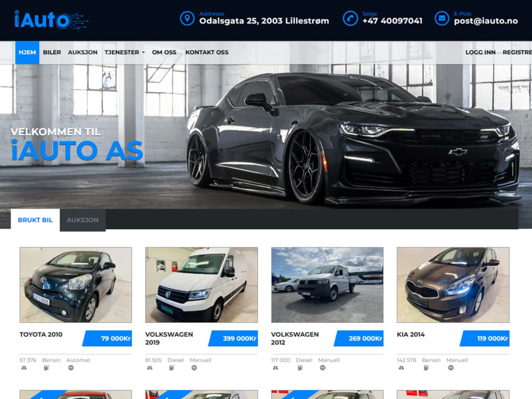
Task: Click the Volkswagen 2012 mileage 117 000
Action: click(280, 360)
